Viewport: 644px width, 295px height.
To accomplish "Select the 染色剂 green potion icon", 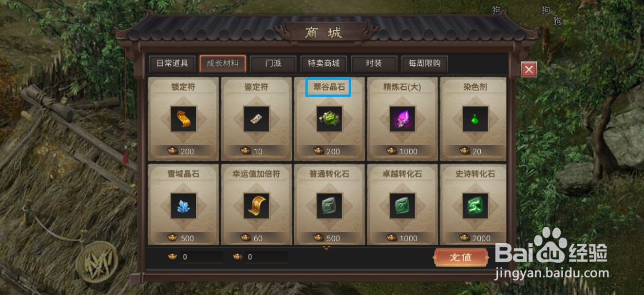I will pos(475,119).
